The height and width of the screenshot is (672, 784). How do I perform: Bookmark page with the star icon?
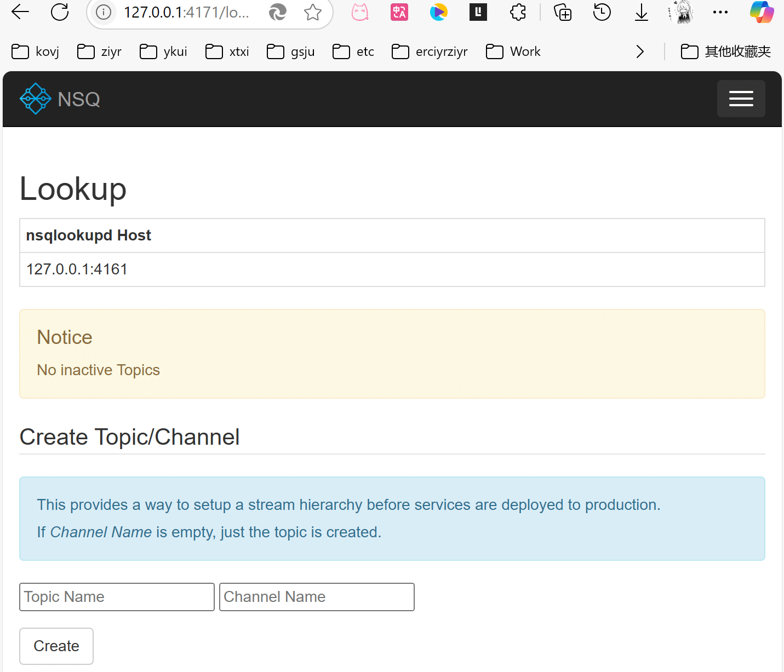pos(312,12)
